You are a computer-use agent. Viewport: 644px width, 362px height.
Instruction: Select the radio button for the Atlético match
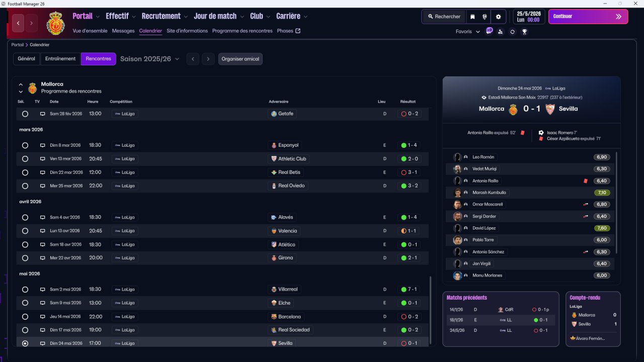click(25, 245)
